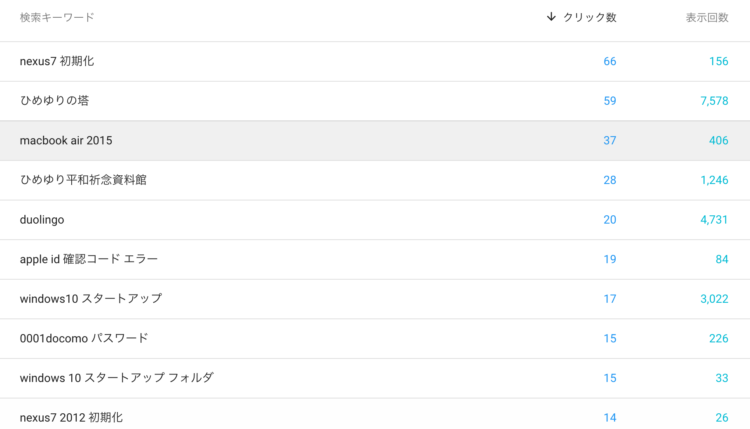The image size is (750, 429).
Task: Click the 84 impressions value
Action: [x=722, y=259]
